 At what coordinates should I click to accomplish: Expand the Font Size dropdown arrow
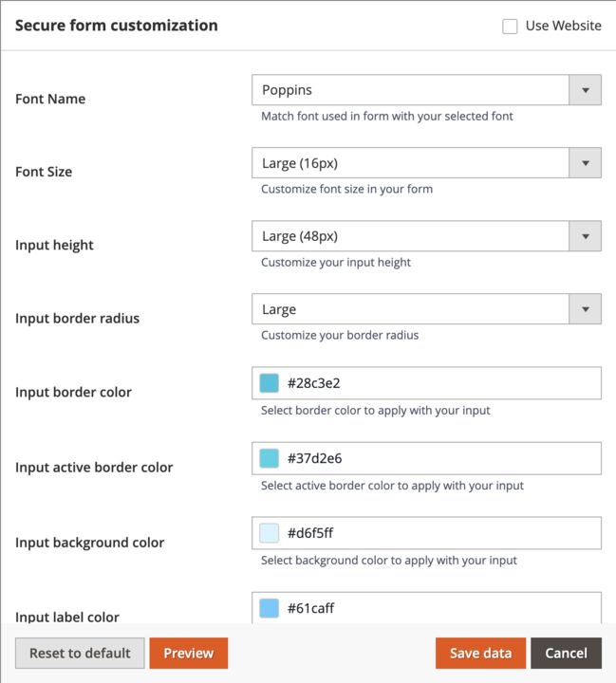[585, 164]
